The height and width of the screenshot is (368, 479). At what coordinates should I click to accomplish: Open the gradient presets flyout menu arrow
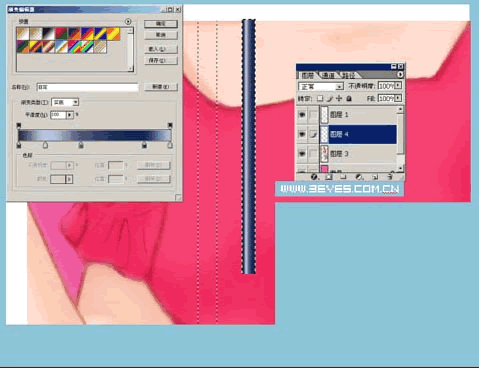coord(128,22)
